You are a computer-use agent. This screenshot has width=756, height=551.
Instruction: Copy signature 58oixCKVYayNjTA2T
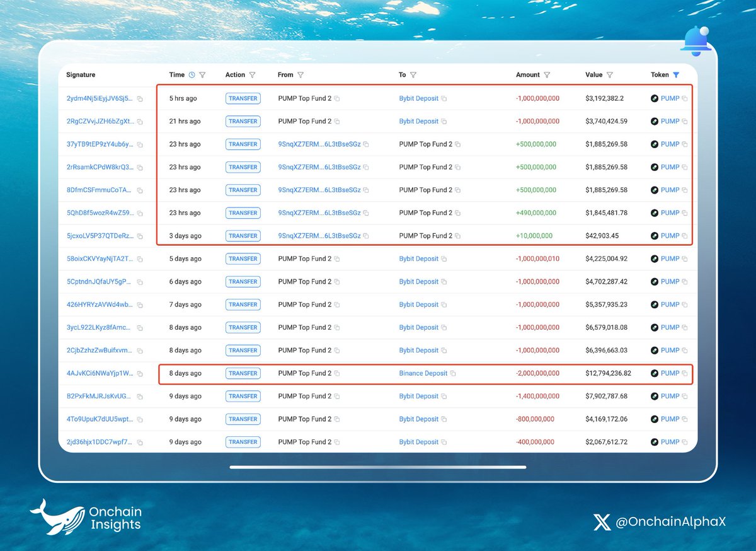[x=140, y=259]
